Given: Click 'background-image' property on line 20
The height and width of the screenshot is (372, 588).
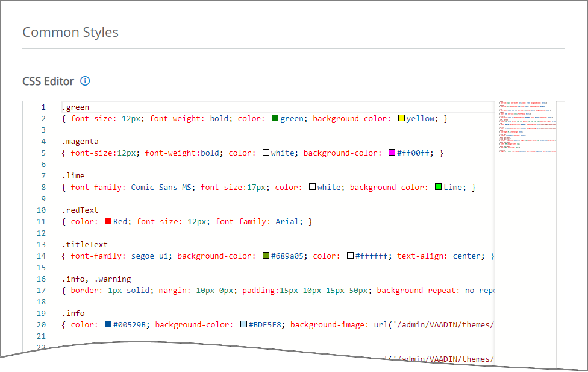Looking at the screenshot, I should [328, 325].
